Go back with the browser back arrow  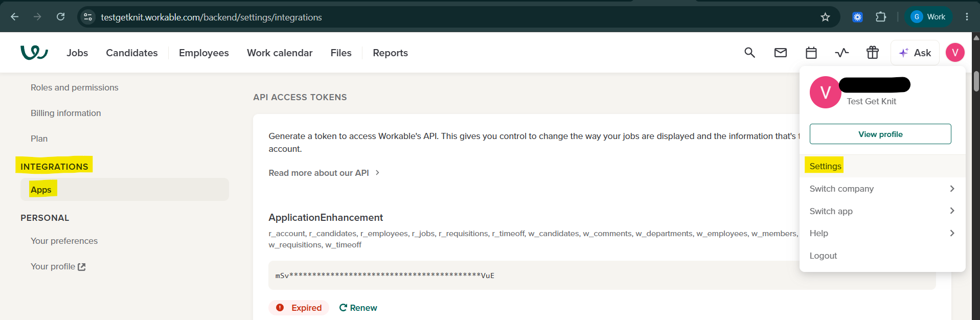[15, 17]
